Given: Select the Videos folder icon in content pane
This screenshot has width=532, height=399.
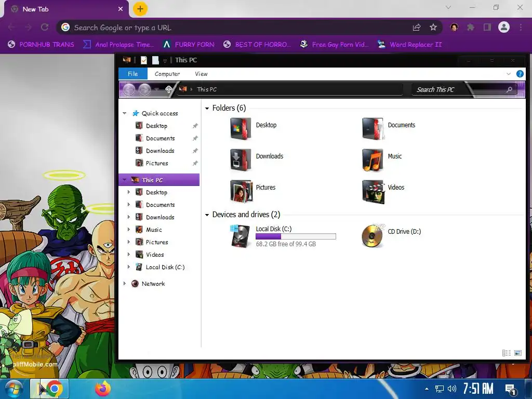Looking at the screenshot, I should tap(373, 191).
